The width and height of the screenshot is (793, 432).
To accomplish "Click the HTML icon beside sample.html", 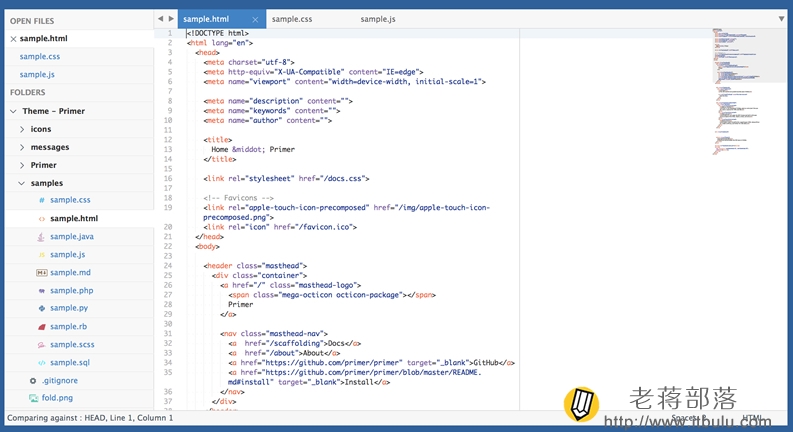I will [x=41, y=219].
